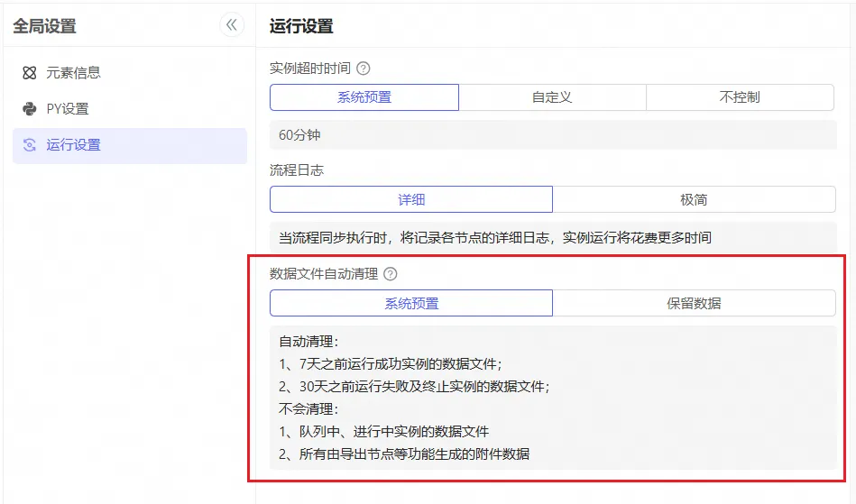Click the 流程日志 detailed log description text
Image resolution: width=856 pixels, height=504 pixels.
coord(495,238)
